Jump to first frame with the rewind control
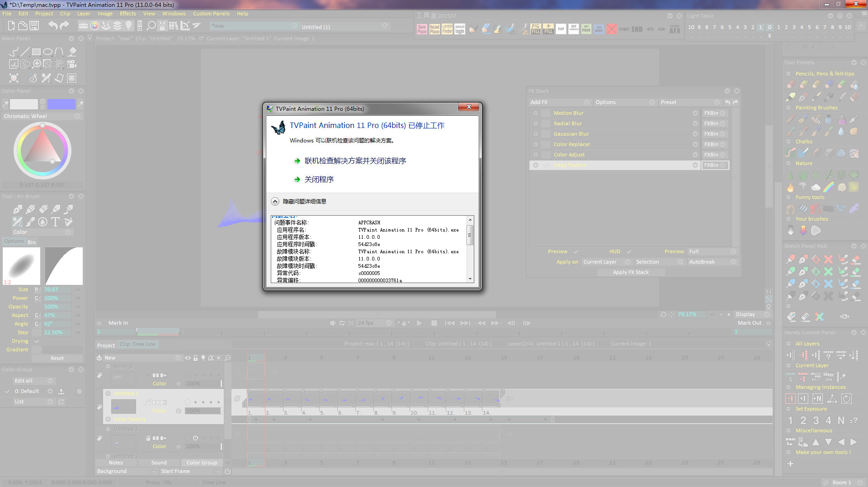 click(449, 323)
